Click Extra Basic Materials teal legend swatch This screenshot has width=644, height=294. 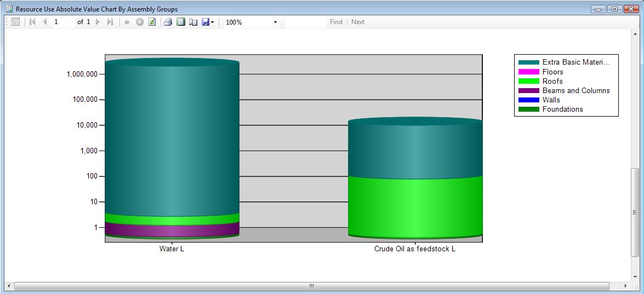[x=528, y=62]
